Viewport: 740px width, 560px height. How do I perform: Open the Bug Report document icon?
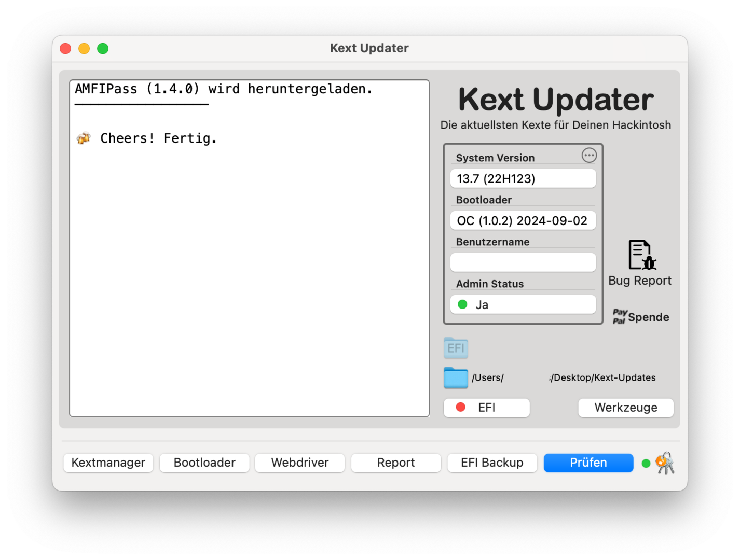(x=642, y=255)
